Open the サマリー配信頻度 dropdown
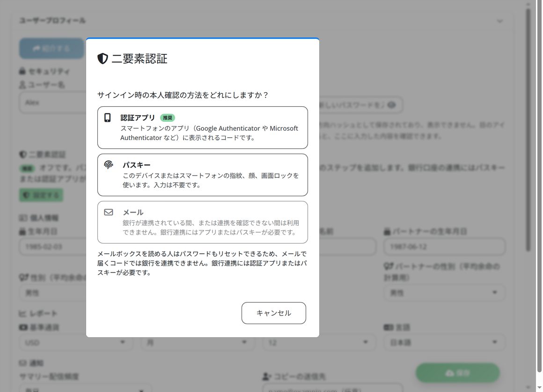Viewport: 543px width, 392px height. click(85, 388)
